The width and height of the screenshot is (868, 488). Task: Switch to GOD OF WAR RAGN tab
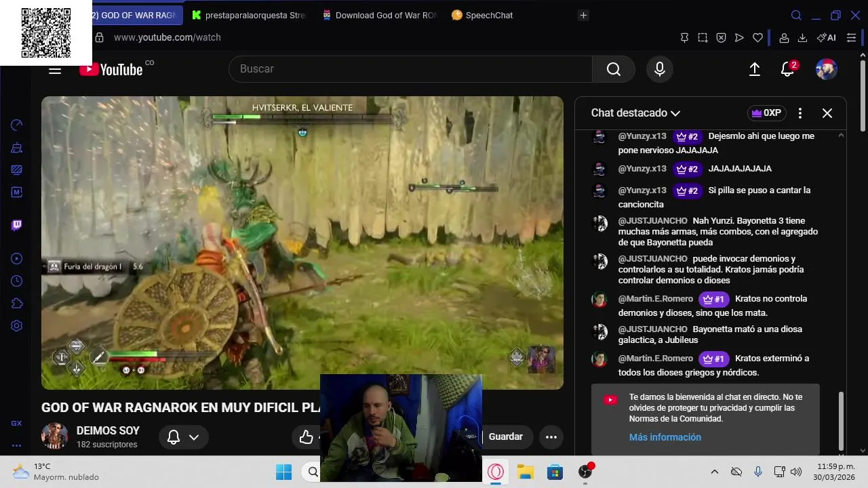(x=138, y=15)
